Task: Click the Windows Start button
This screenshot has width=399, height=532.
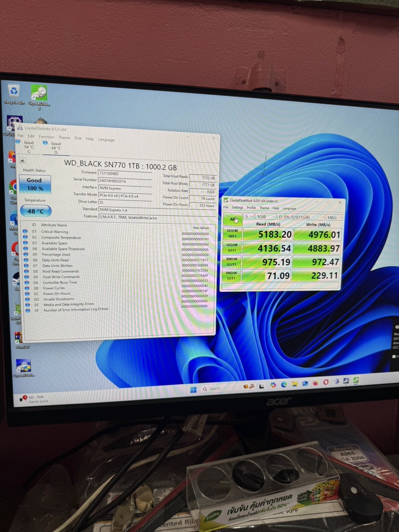Action: coord(193,389)
